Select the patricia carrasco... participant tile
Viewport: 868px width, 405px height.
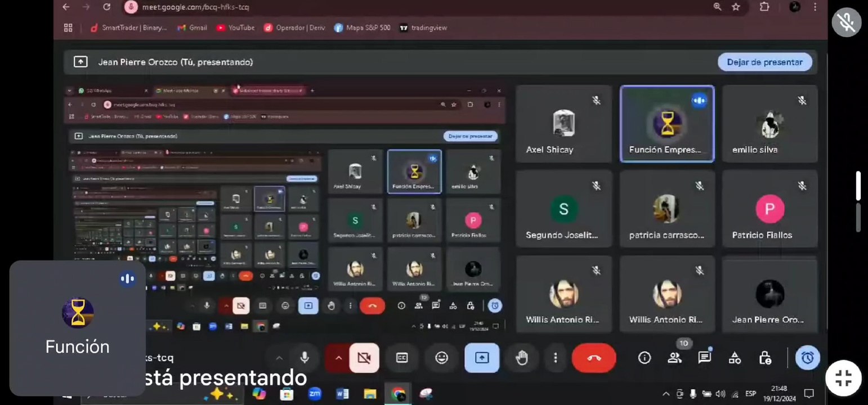(x=667, y=209)
